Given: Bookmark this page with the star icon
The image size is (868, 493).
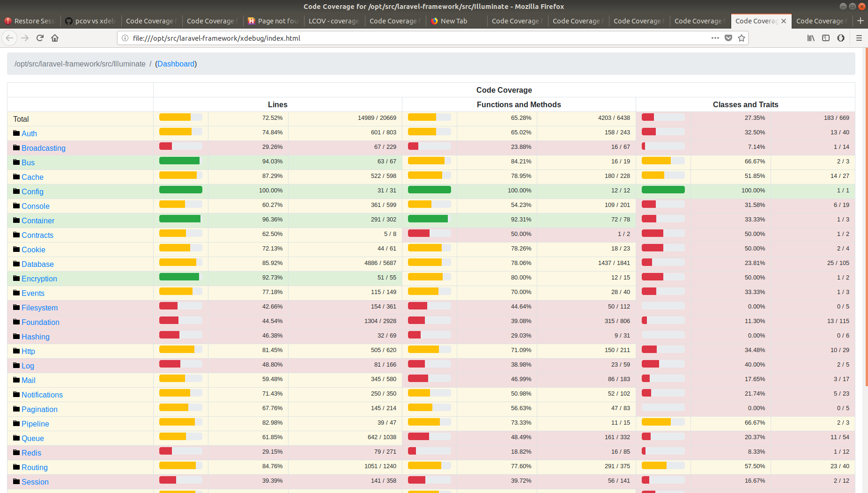Looking at the screenshot, I should click(742, 38).
